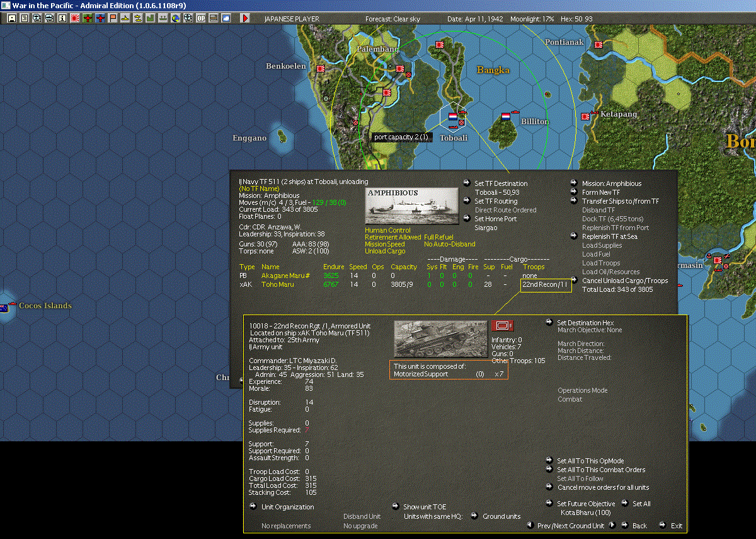Click the Motorized Support device row
The width and height of the screenshot is (756, 539).
448,374
